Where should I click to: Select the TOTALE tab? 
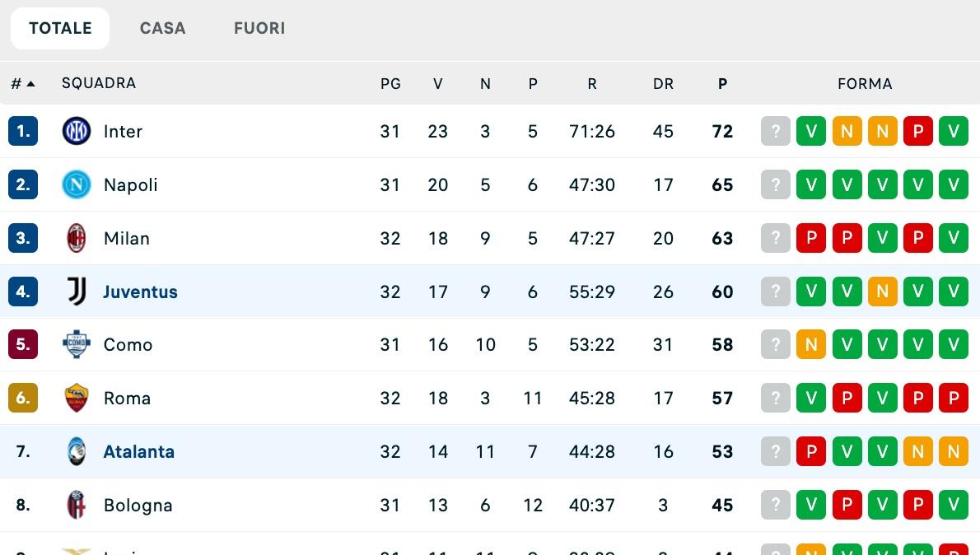click(x=59, y=27)
